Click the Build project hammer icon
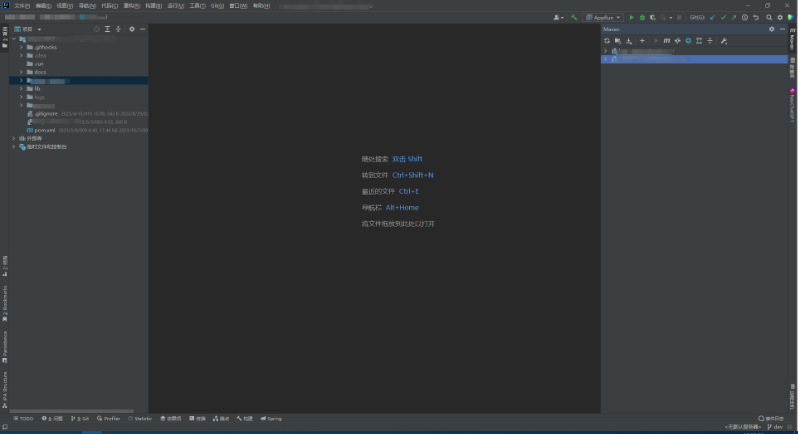The image size is (798, 434). click(574, 17)
